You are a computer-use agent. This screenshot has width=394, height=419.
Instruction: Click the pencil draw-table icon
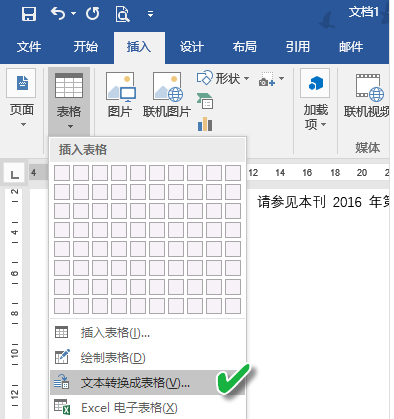(x=62, y=356)
